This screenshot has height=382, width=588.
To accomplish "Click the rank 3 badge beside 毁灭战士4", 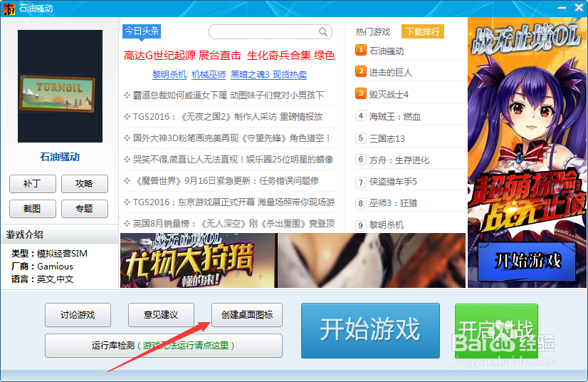I will point(361,93).
